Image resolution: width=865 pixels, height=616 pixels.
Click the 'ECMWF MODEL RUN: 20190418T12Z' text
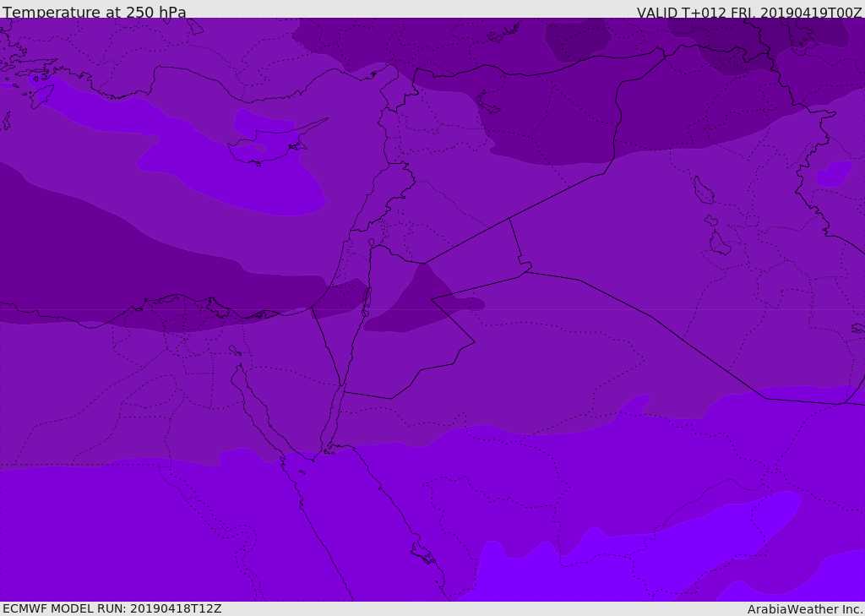point(112,609)
